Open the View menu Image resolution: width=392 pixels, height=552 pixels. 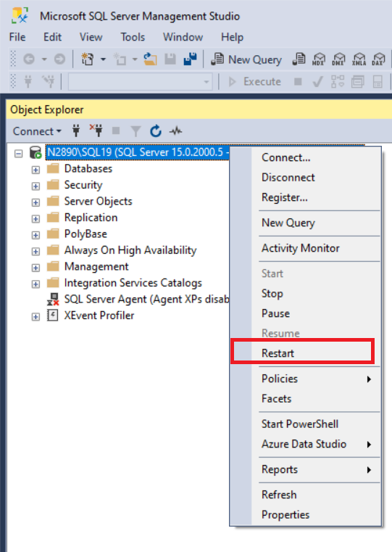91,37
